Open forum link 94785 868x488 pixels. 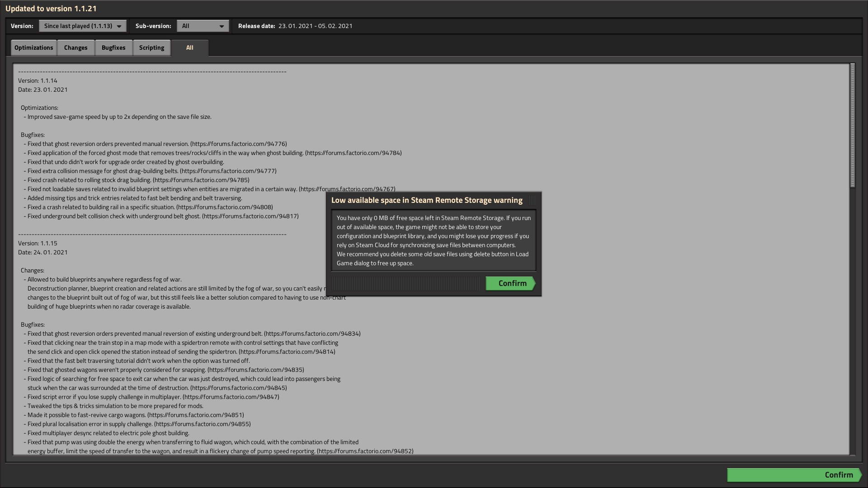pyautogui.click(x=201, y=180)
